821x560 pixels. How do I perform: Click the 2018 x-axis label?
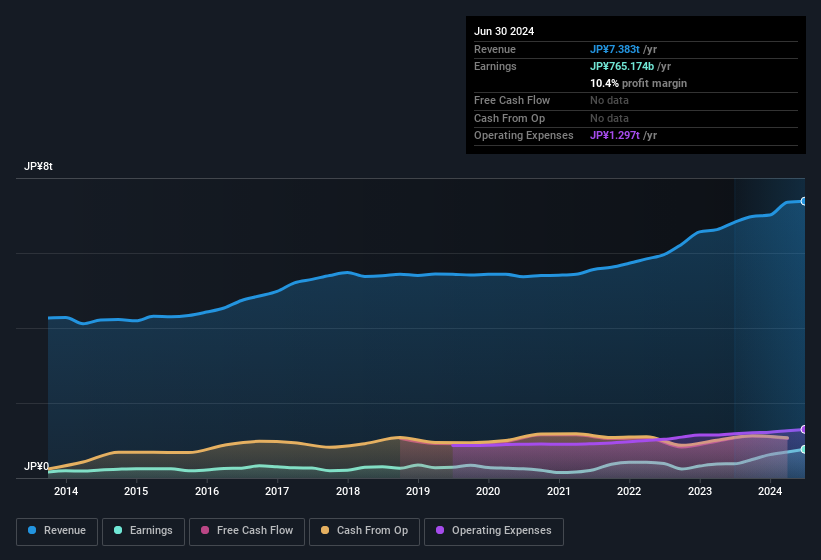click(348, 491)
